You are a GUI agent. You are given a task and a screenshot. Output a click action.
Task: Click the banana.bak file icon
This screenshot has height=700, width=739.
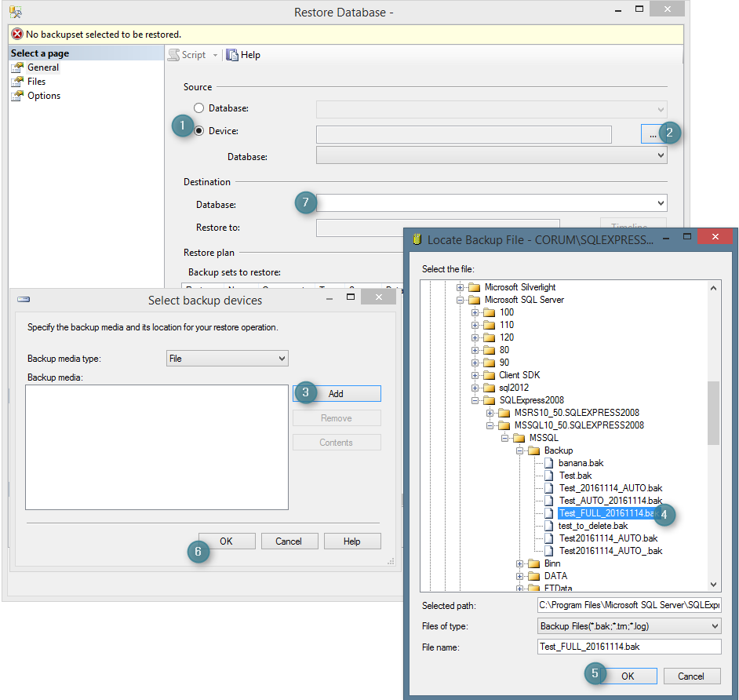[x=549, y=463]
